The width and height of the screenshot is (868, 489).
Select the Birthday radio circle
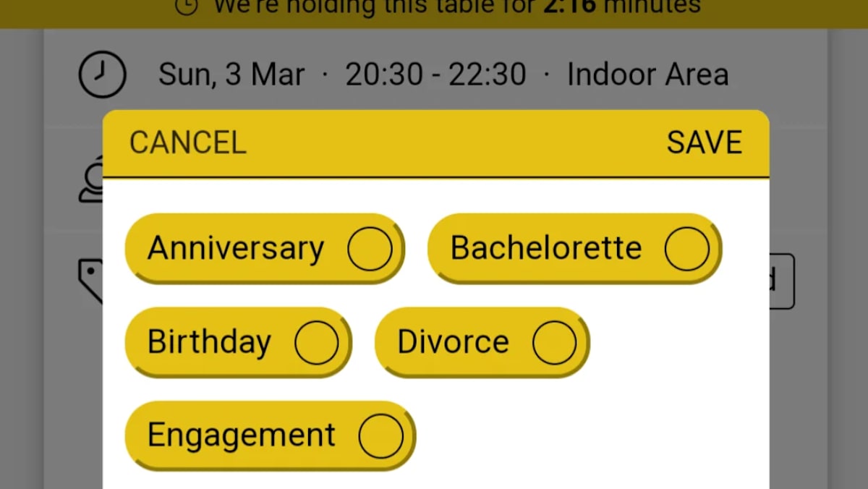pos(316,342)
